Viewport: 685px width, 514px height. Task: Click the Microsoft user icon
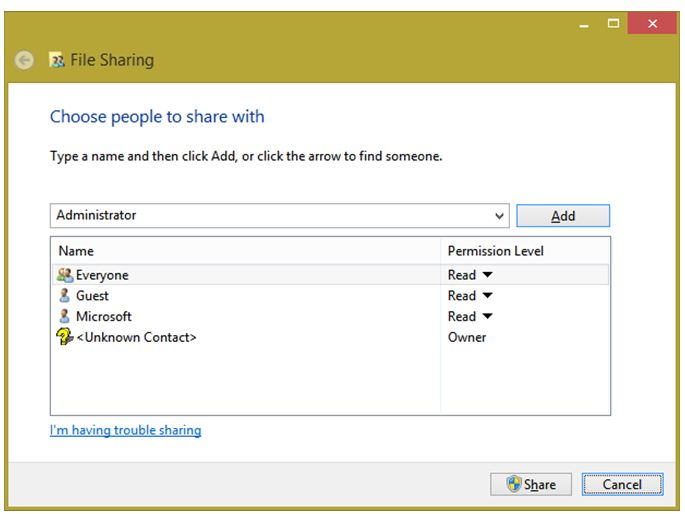coord(65,316)
